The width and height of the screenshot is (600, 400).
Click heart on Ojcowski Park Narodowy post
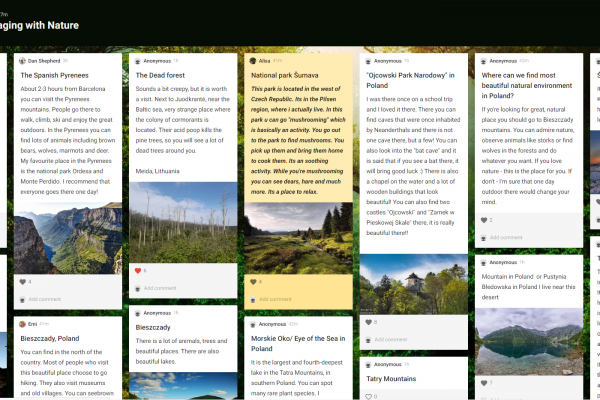[x=368, y=322]
